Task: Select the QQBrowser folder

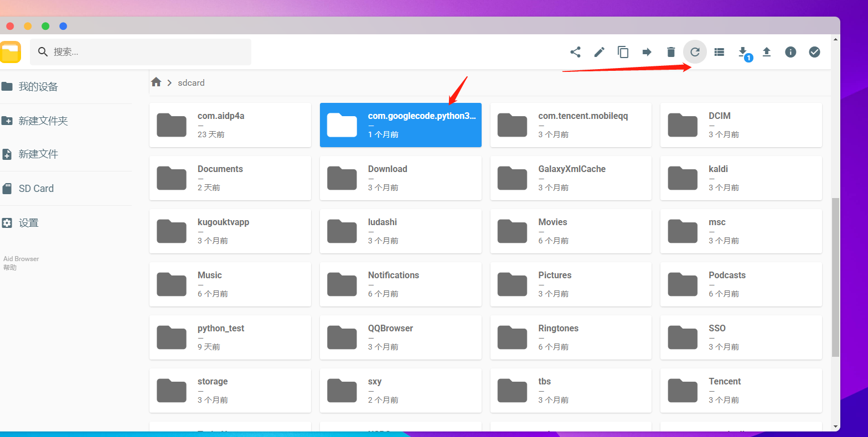Action: [401, 337]
